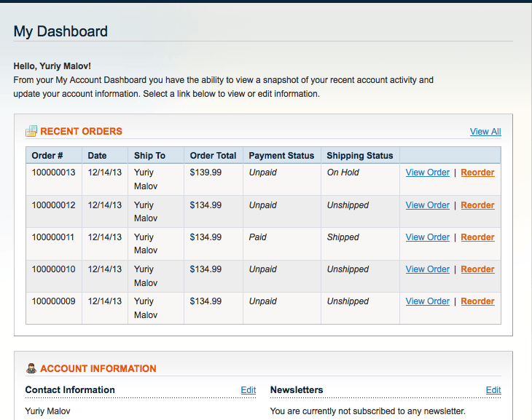Reorder order 100000009
This screenshot has width=532, height=420.
[x=477, y=301]
